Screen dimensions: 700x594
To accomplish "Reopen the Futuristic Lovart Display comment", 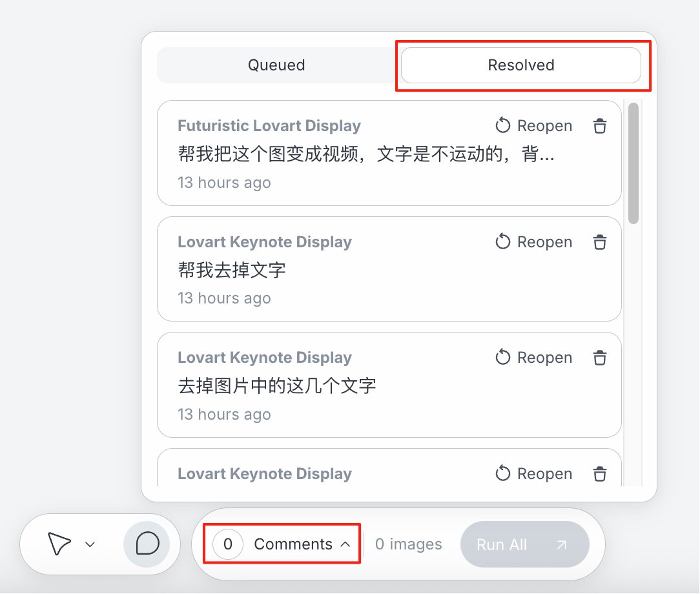I will tap(533, 126).
